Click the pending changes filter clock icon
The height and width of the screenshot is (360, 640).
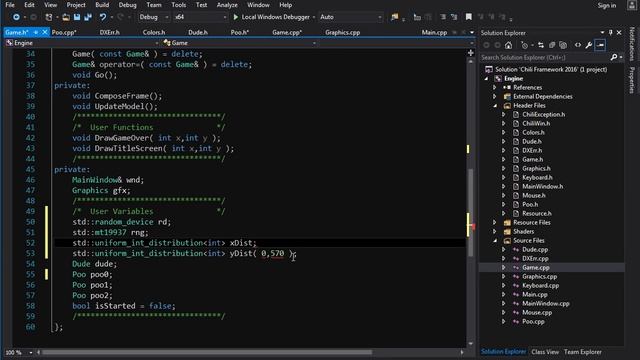[525, 45]
